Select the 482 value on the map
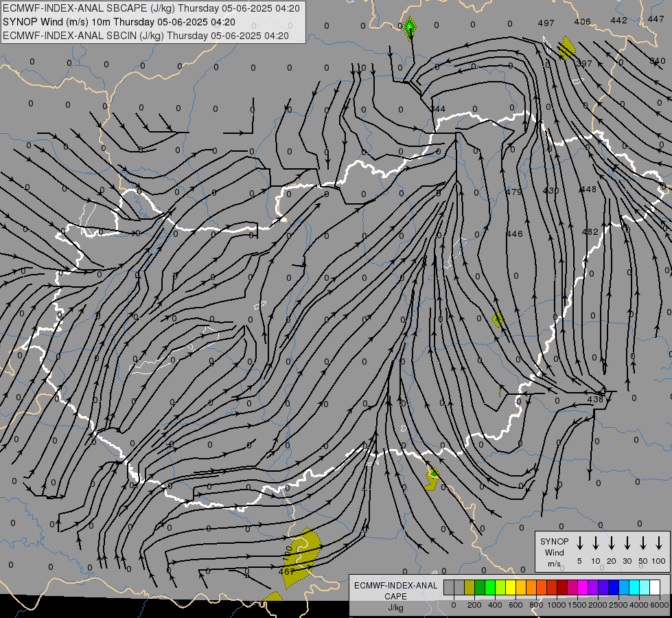The image size is (672, 618). [590, 231]
